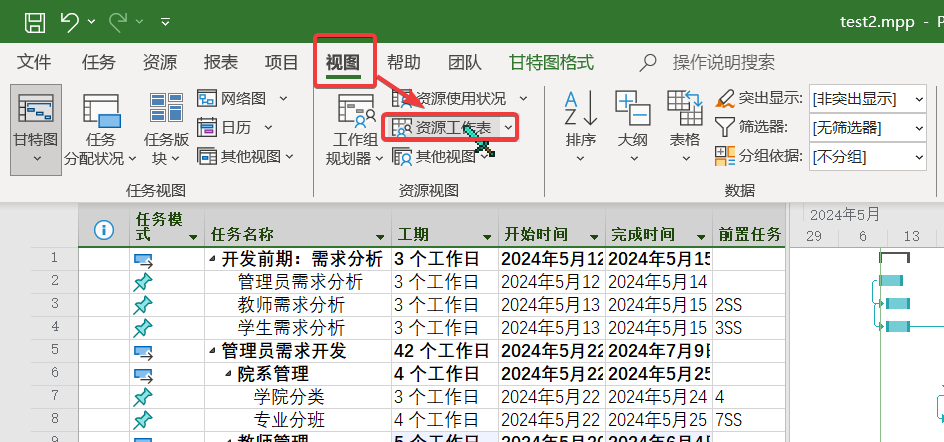Click the blue info indicator column header
Viewport: 944px width, 442px height.
point(104,229)
